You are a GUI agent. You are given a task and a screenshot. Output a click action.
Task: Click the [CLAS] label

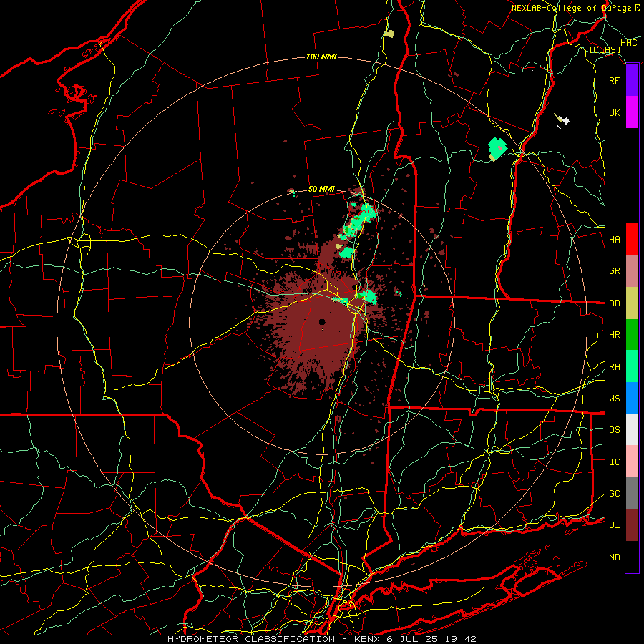point(605,49)
